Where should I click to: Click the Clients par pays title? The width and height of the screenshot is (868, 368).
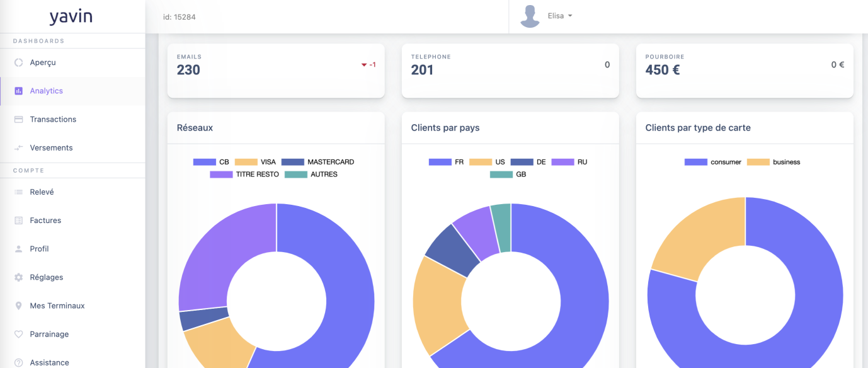pyautogui.click(x=445, y=127)
